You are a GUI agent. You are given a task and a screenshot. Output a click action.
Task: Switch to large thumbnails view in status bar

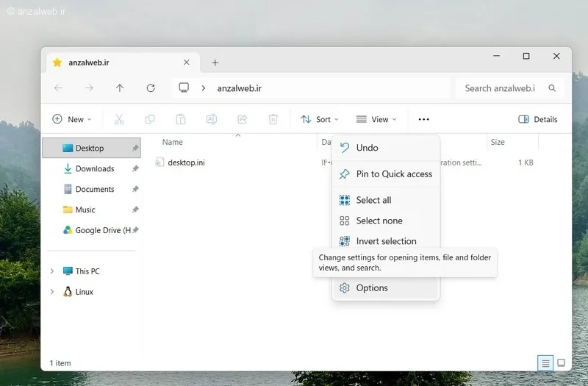pyautogui.click(x=561, y=362)
